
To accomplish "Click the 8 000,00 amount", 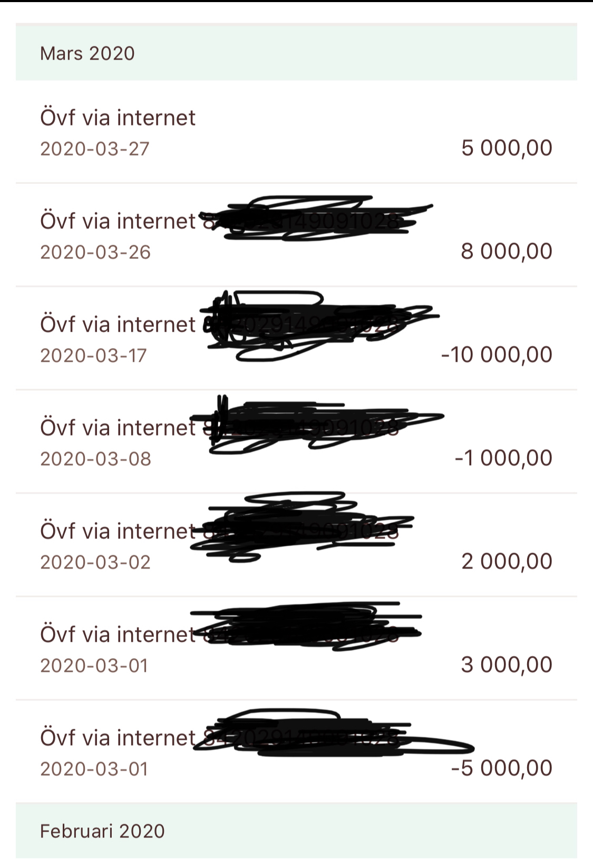I will pos(507,252).
